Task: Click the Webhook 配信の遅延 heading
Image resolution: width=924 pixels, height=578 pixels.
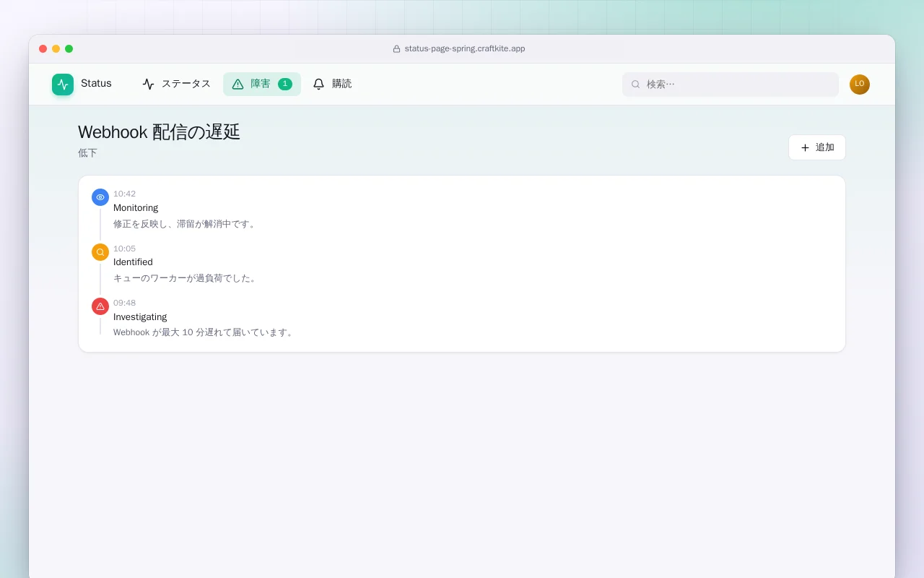Action: point(159,132)
